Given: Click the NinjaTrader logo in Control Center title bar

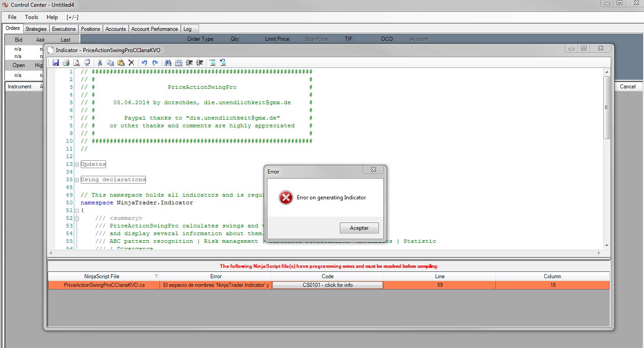Looking at the screenshot, I should [x=5, y=5].
